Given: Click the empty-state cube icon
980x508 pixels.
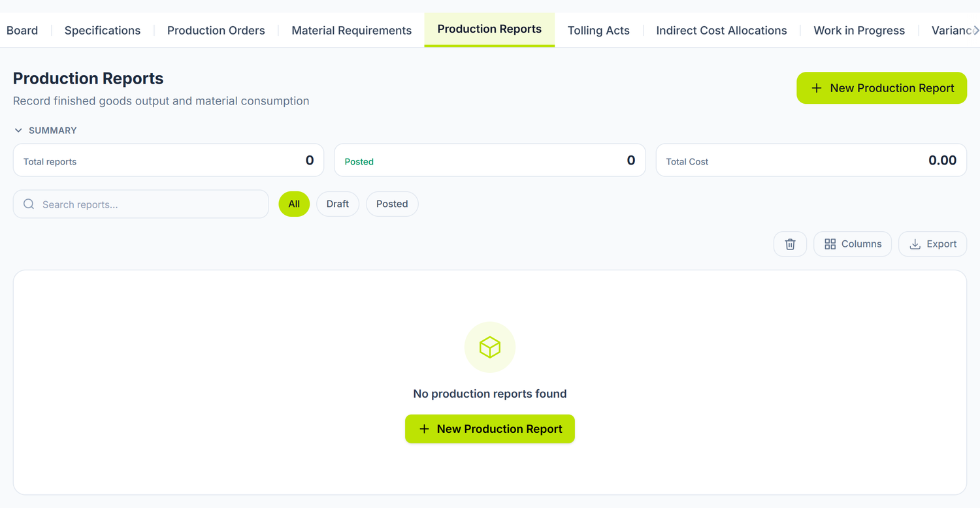Looking at the screenshot, I should tap(490, 347).
